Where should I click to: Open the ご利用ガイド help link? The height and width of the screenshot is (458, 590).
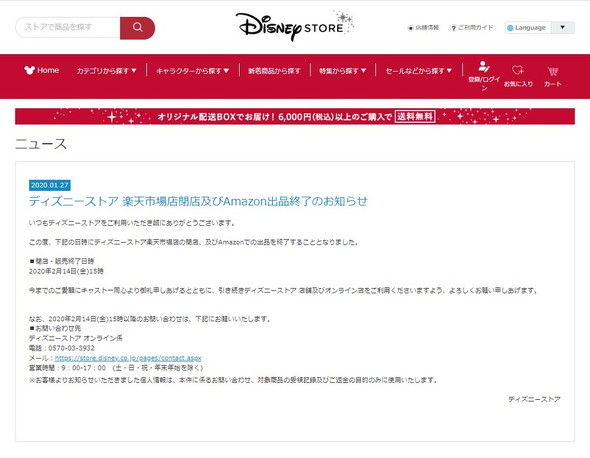point(472,27)
